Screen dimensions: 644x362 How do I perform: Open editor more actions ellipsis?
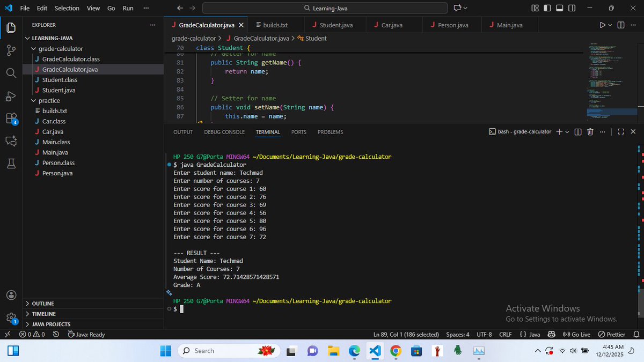634,25
